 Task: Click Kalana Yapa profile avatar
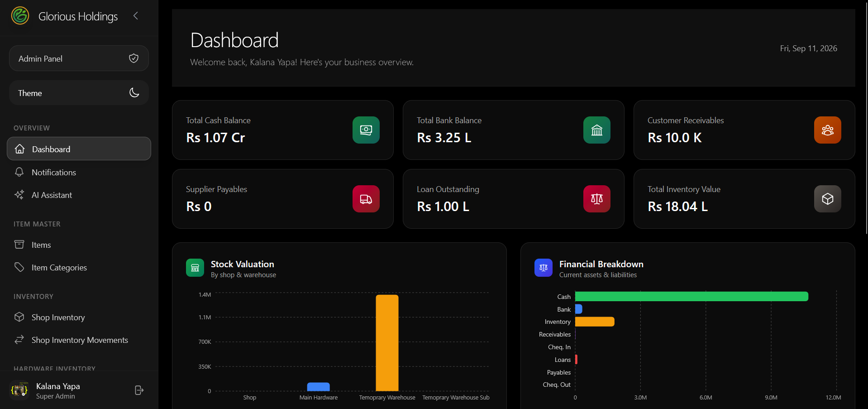click(19, 390)
